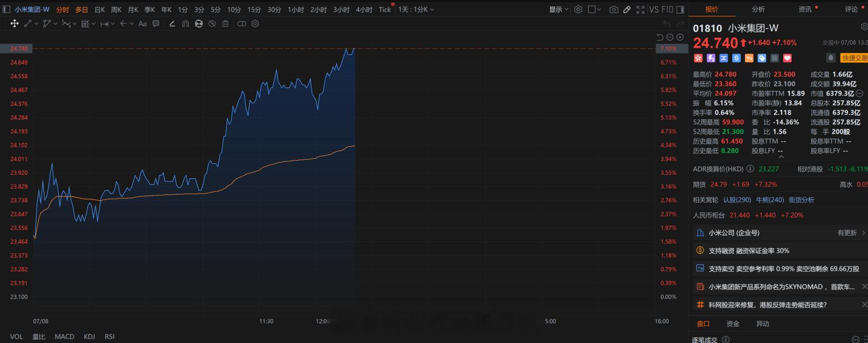Open the F10 company info
The image size is (868, 343).
[667, 10]
